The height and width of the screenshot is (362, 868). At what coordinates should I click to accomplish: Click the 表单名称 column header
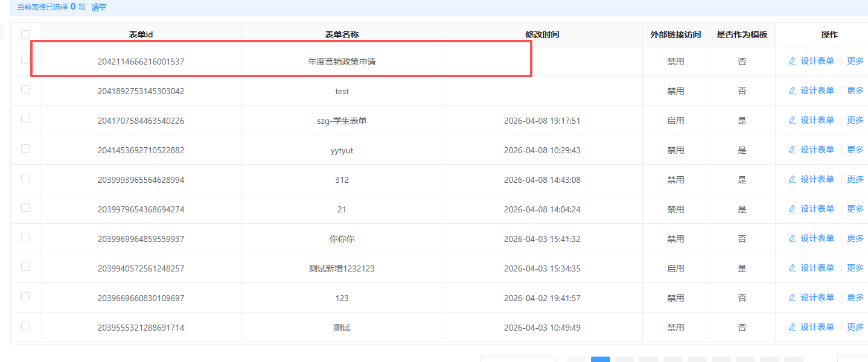pyautogui.click(x=342, y=34)
